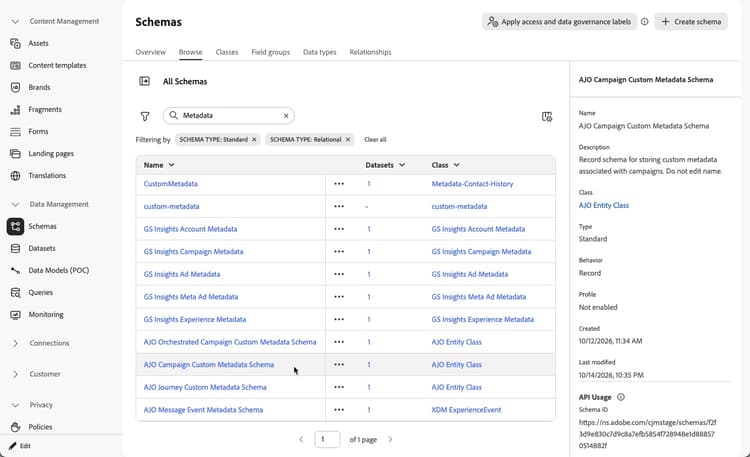This screenshot has height=457, width=750.
Task: Switch to the Field groups tab
Action: [271, 52]
